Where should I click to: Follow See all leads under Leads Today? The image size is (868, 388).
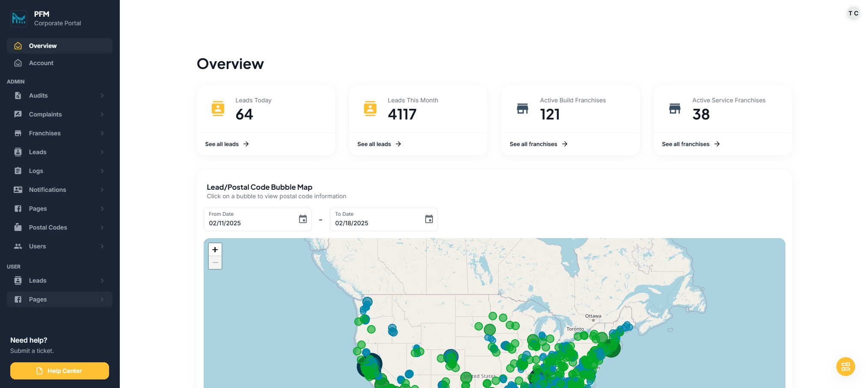coord(227,144)
